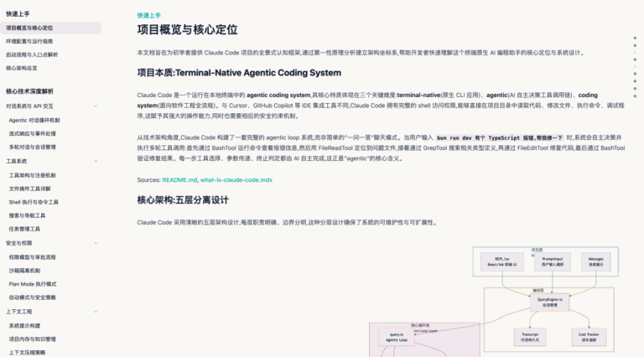The image size is (644, 357).
Task: Open 沙箱隔离机制 page
Action: tap(24, 271)
